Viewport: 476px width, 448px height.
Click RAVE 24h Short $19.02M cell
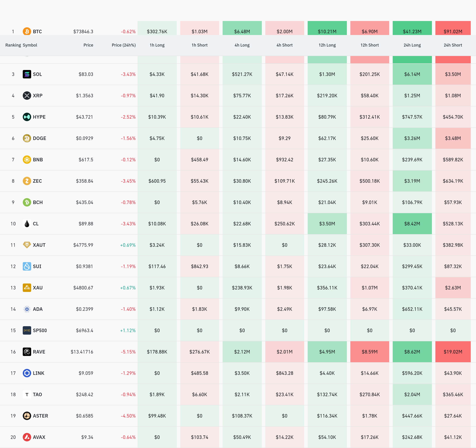453,352
